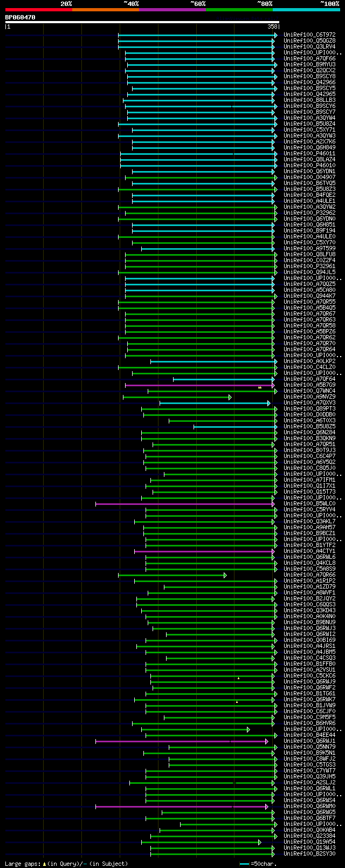Select hit label UniRef100_B5U8Z4

309,124
